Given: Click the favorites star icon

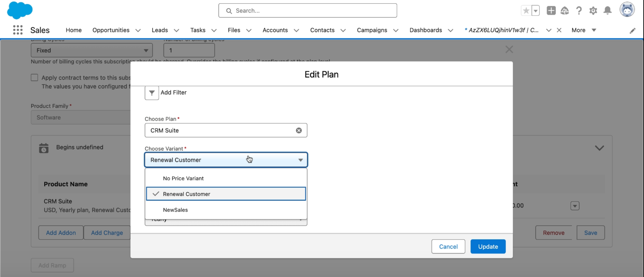Looking at the screenshot, I should tap(526, 10).
